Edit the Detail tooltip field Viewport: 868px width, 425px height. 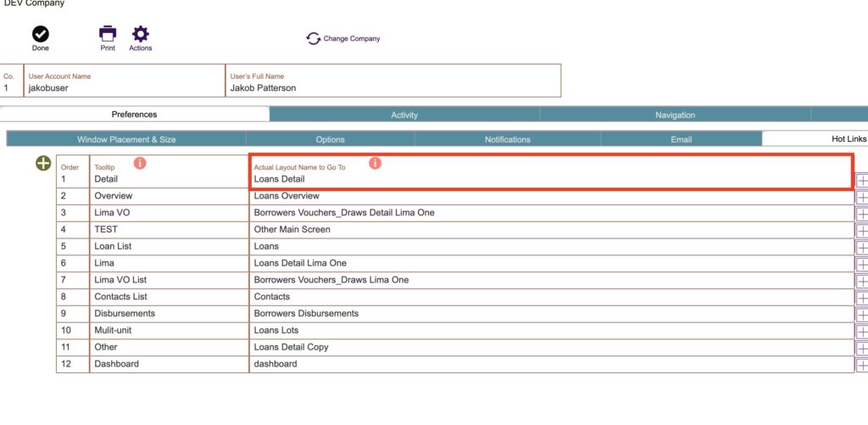tap(169, 171)
